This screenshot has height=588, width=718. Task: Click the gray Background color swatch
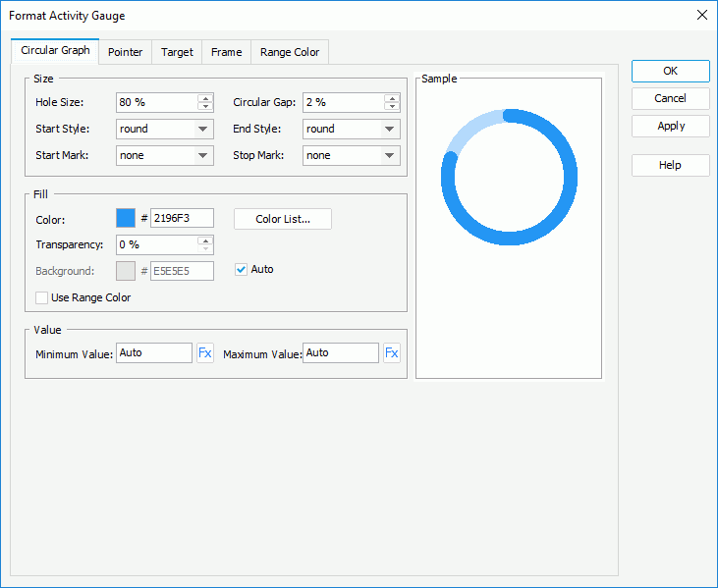pos(126,271)
